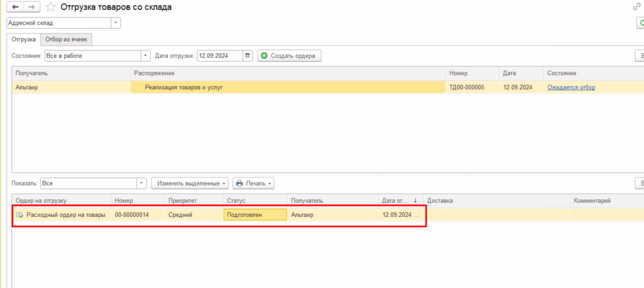Open the Состояние filter dropdown
Image resolution: width=644 pixels, height=288 pixels.
click(146, 56)
